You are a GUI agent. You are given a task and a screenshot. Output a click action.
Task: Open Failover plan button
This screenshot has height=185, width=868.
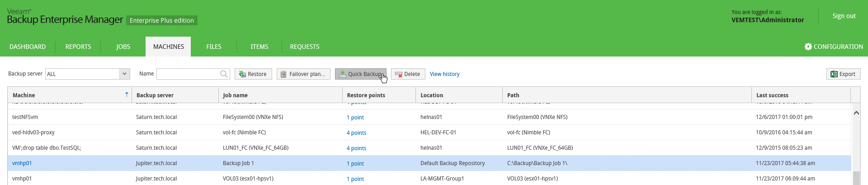pos(303,74)
